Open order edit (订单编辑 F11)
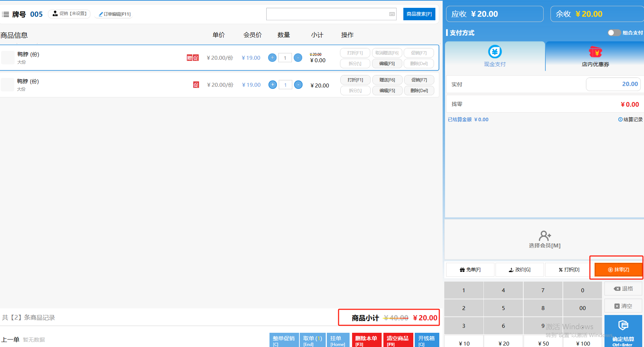 114,14
